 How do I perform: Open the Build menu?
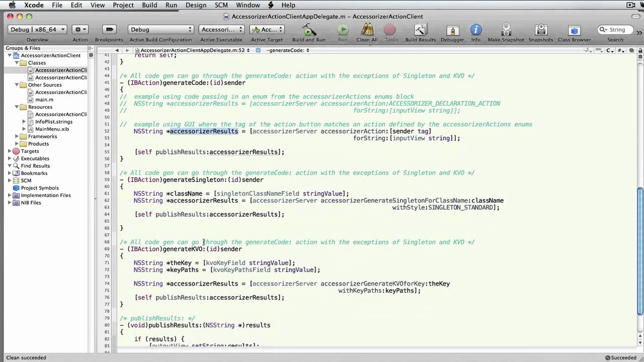tap(149, 5)
